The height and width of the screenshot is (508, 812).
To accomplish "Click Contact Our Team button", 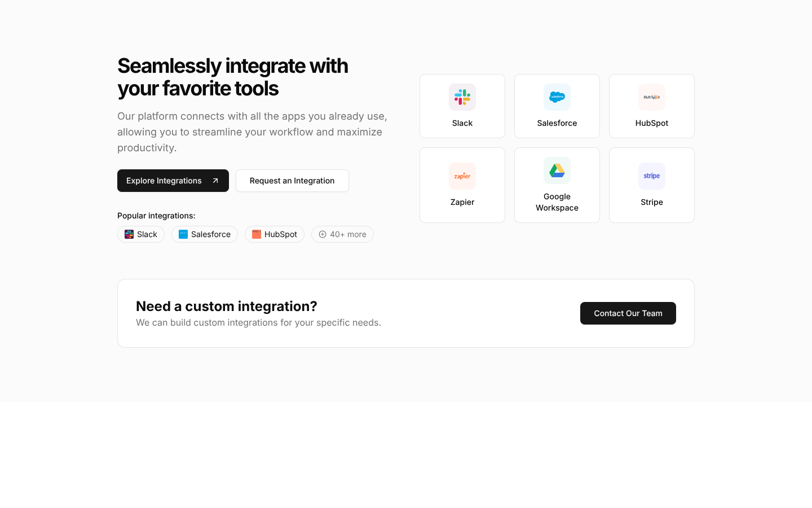I will click(x=628, y=313).
